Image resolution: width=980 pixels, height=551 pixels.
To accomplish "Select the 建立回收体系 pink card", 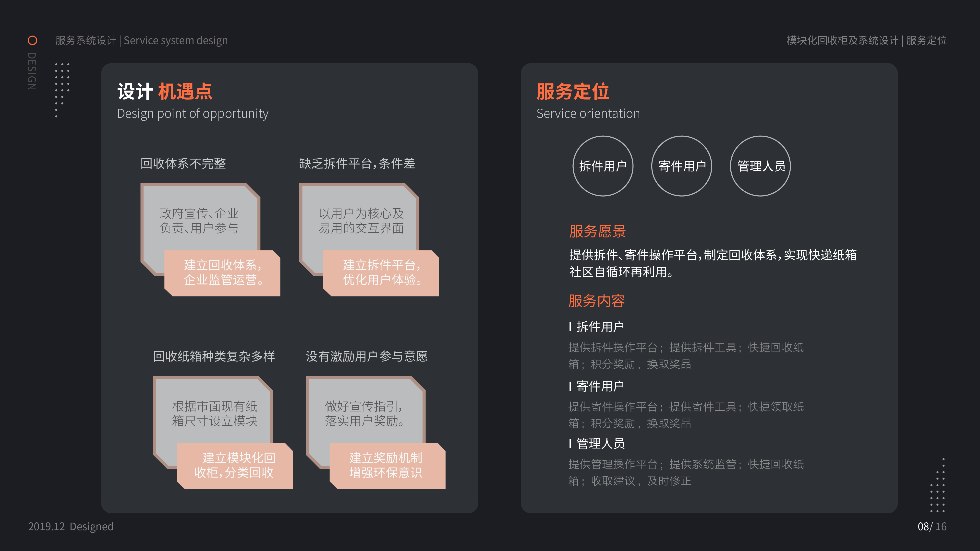I will tap(223, 273).
